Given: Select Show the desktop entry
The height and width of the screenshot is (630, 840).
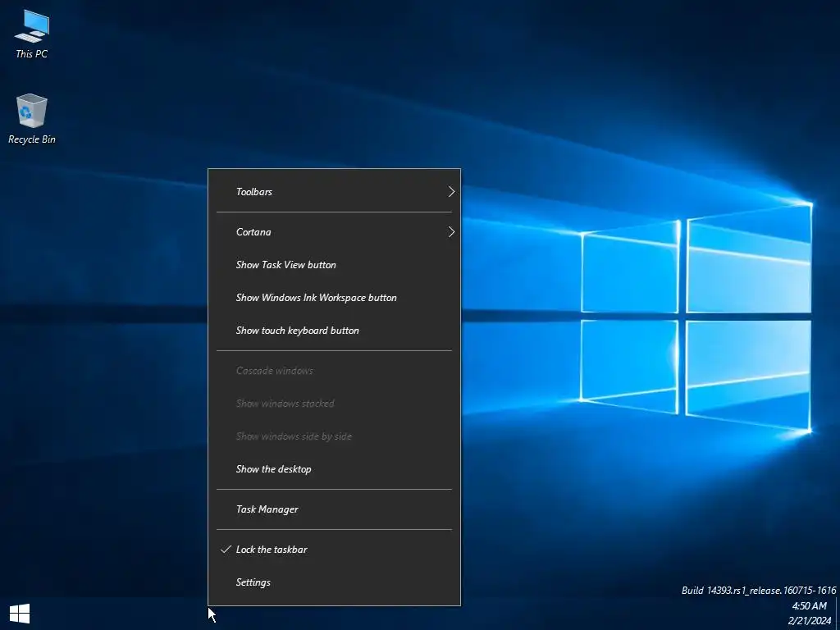Looking at the screenshot, I should 334,469.
